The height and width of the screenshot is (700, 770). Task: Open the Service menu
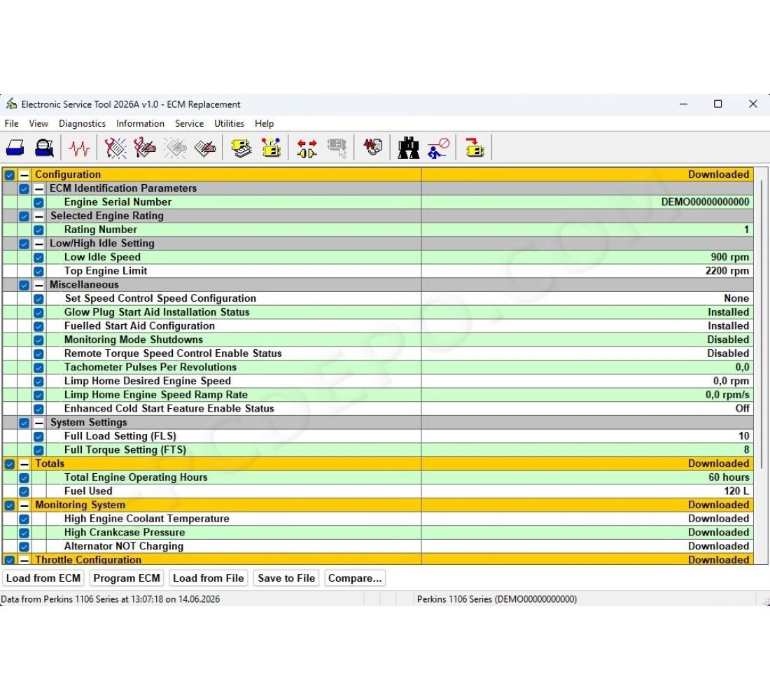pos(189,123)
